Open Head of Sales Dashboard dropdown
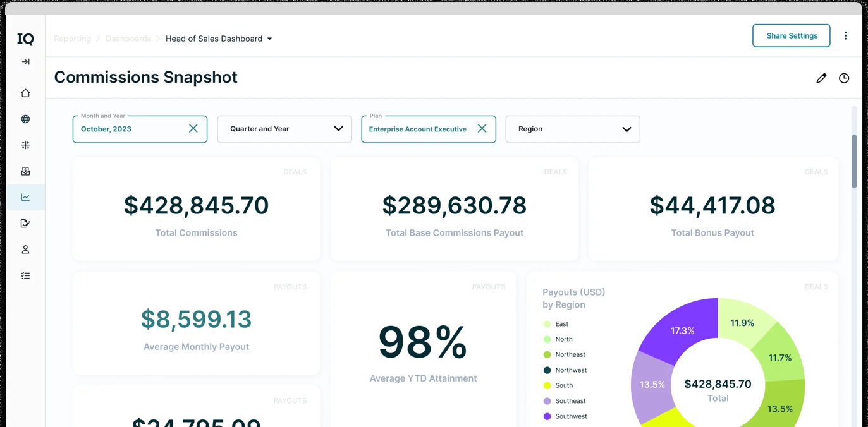Viewport: 868px width, 427px height. 219,39
